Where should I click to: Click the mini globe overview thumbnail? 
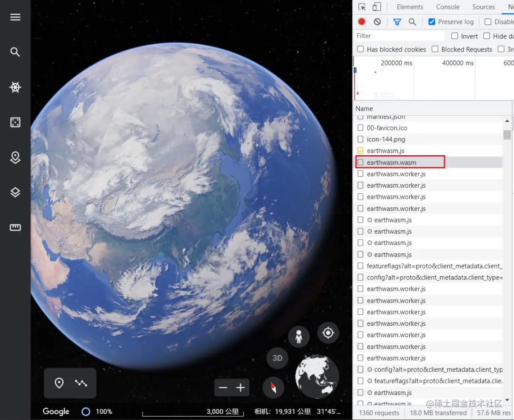[x=316, y=376]
